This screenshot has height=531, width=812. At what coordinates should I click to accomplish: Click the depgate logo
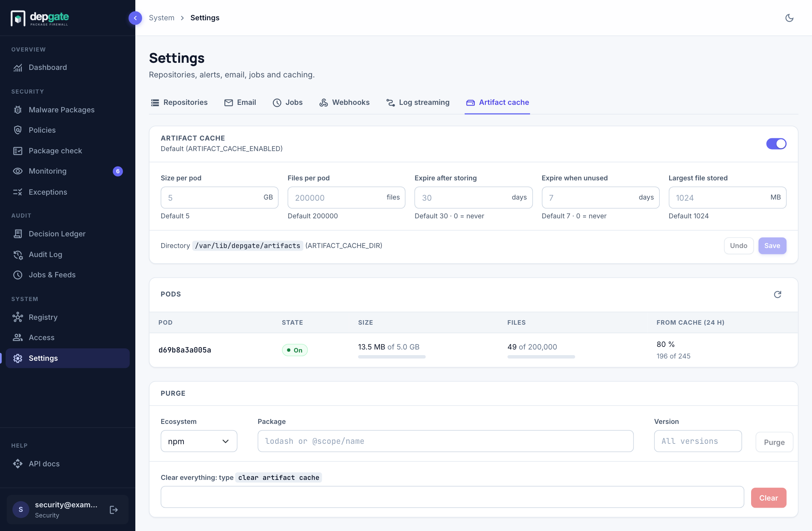40,18
